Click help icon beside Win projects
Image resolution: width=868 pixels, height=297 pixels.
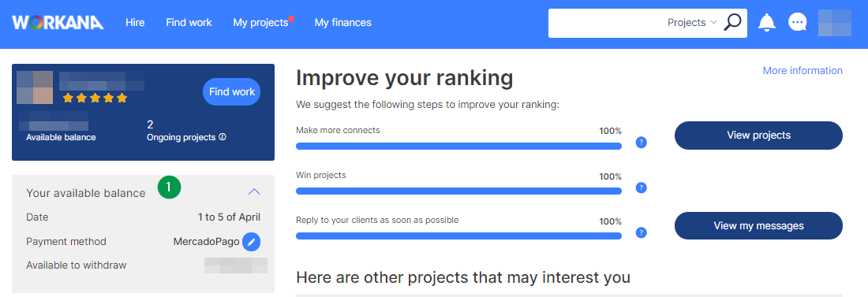click(x=641, y=187)
